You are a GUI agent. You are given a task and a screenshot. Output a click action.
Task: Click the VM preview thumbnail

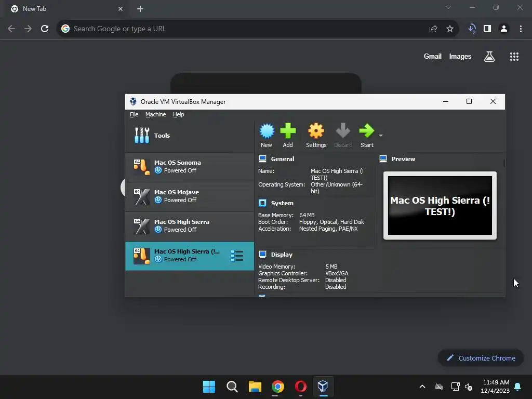click(x=440, y=205)
